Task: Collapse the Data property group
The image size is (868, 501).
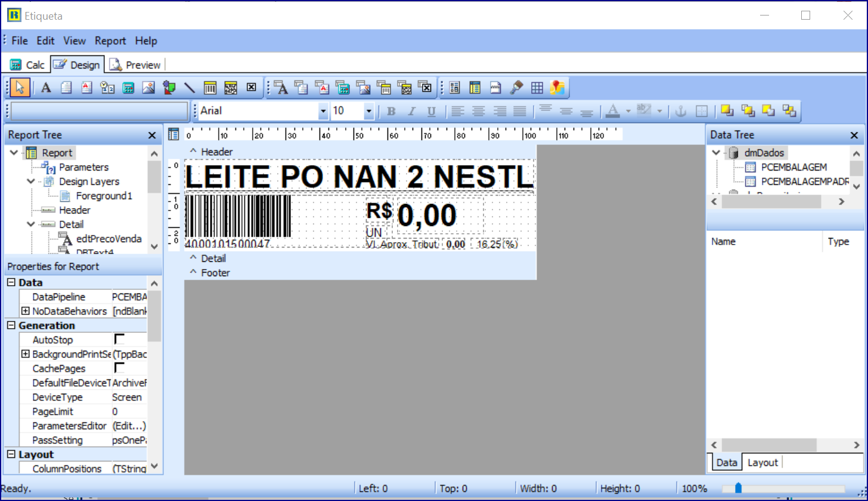Action: pos(11,283)
